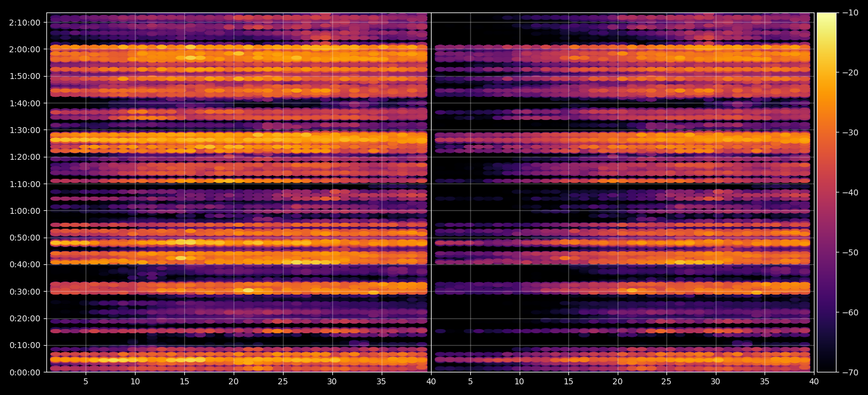868x395 pixels.
Task: Click x-axis label 25 under left heatmap
Action: pyautogui.click(x=283, y=381)
